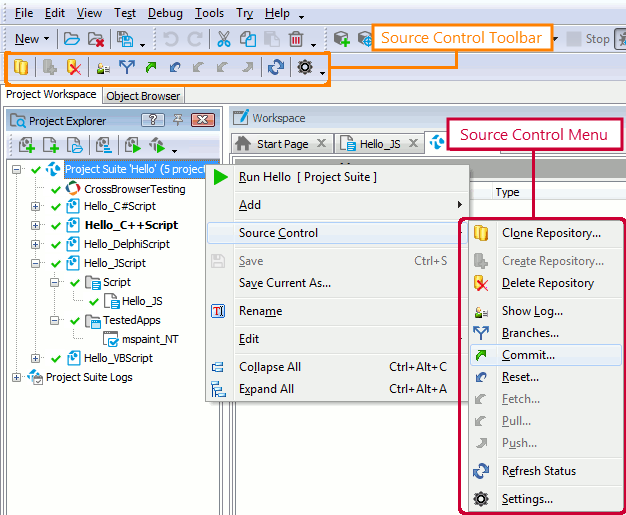Open the Test menu
The height and width of the screenshot is (515, 626).
[125, 13]
